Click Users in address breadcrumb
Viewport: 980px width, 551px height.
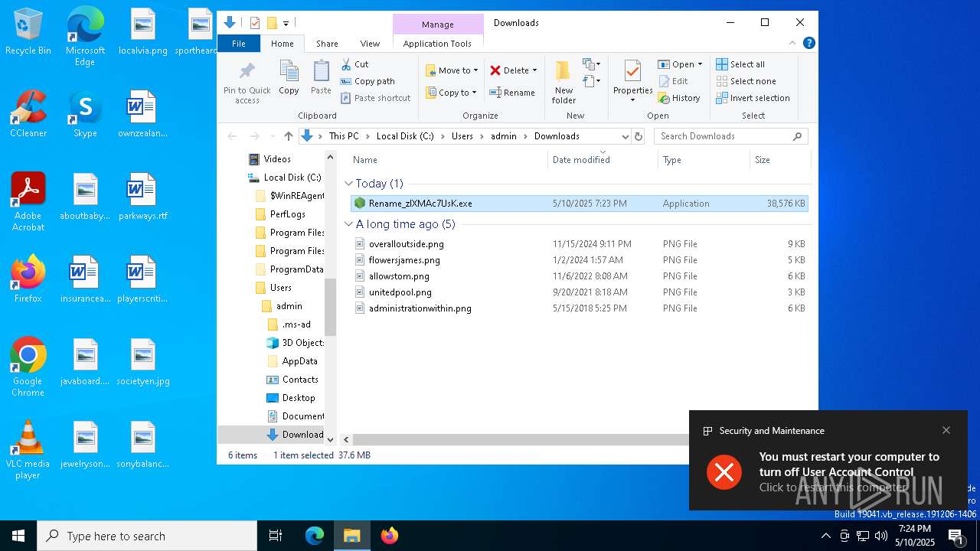pos(462,136)
